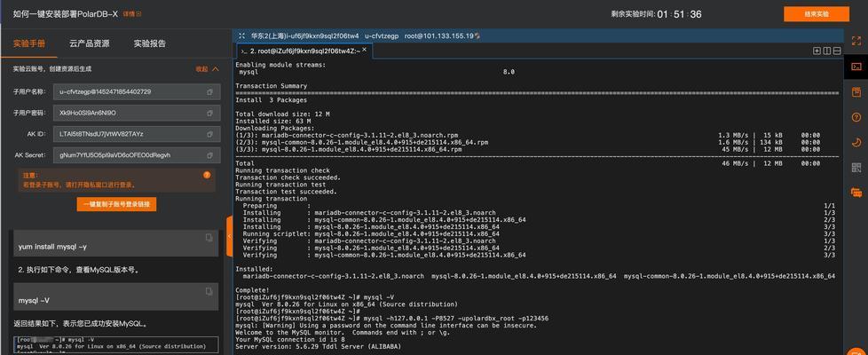Click the 子用户名称 field u-cfvtzegp@1452471854402729
Image resolution: width=868 pixels, height=355 pixels.
coord(138,92)
